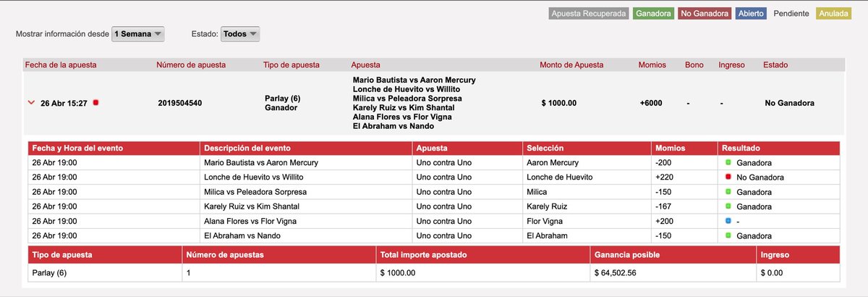Click 'Mario Bautista vs Aaron Mercury' event description

click(261, 162)
